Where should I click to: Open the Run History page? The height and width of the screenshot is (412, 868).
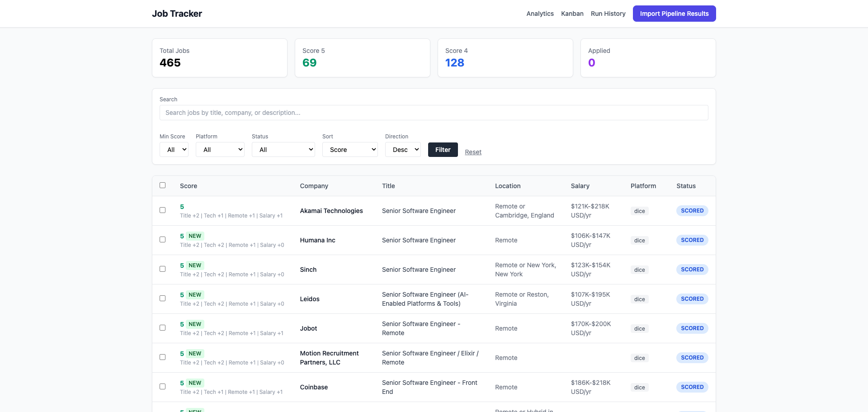608,14
